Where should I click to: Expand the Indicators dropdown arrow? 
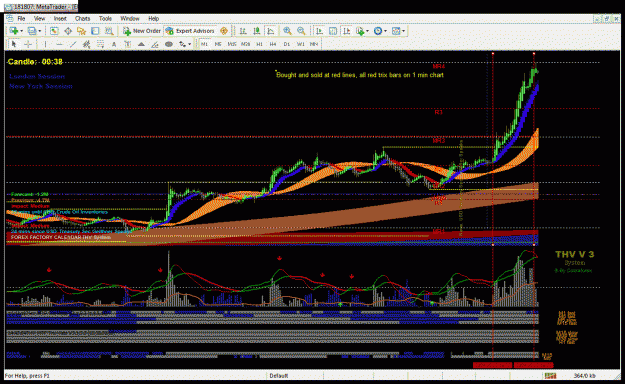click(x=367, y=31)
